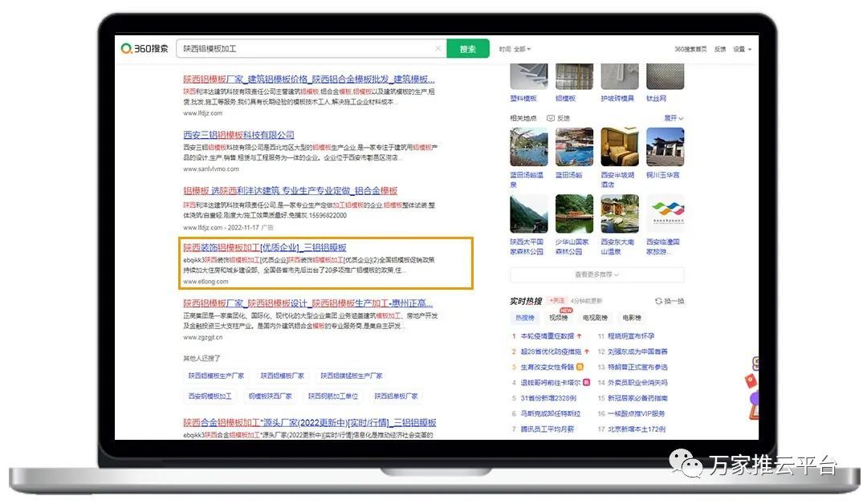
Task: Click inside the search input field
Action: pos(305,49)
